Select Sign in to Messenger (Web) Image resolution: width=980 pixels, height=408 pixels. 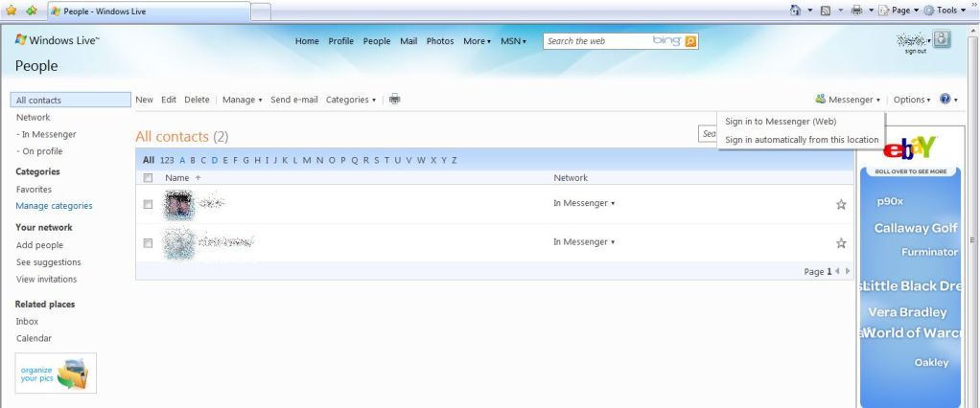pos(781,121)
